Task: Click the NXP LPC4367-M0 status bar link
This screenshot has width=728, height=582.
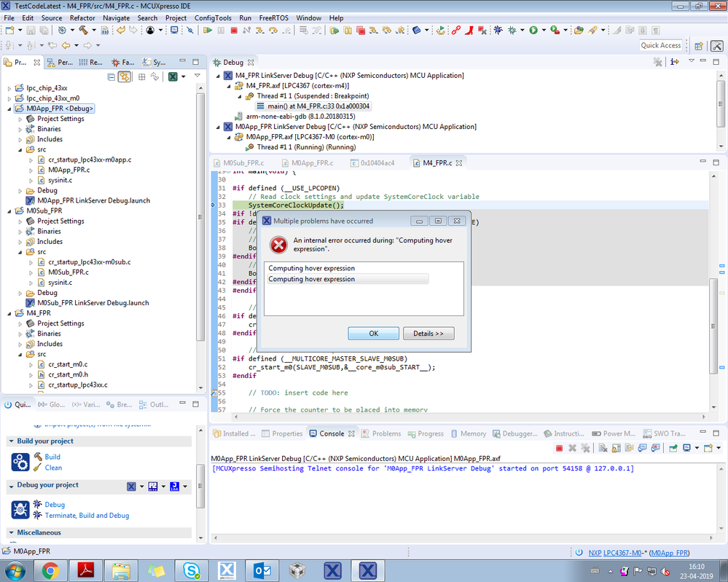Action: tap(615, 553)
